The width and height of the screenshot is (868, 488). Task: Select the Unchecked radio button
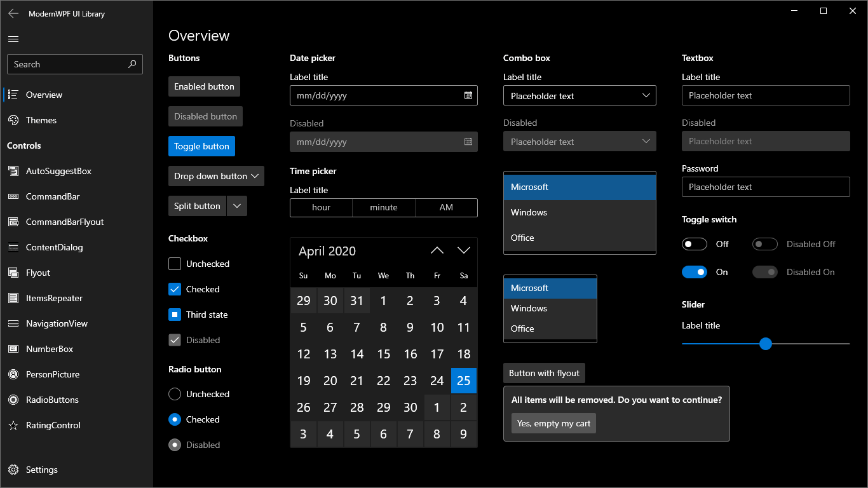pyautogui.click(x=175, y=394)
